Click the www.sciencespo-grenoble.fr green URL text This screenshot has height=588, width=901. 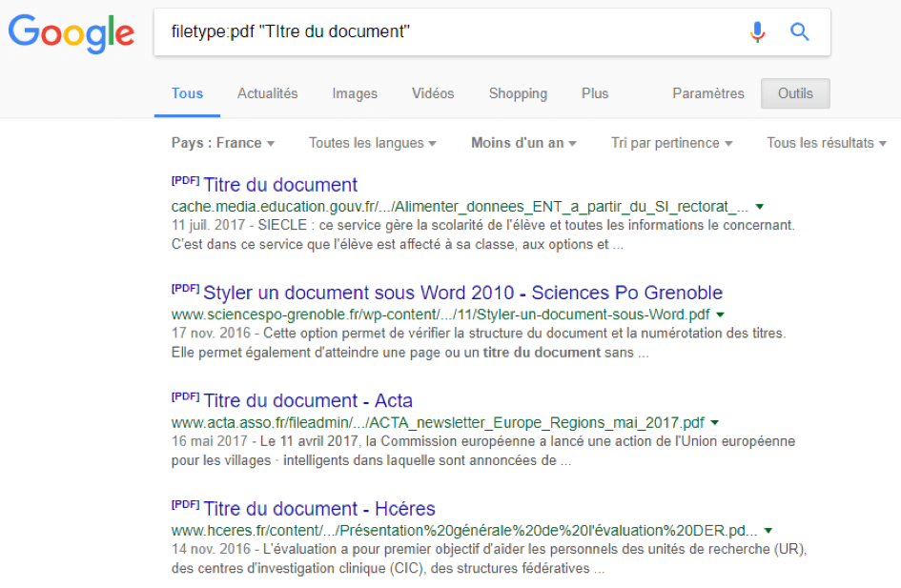coord(440,314)
